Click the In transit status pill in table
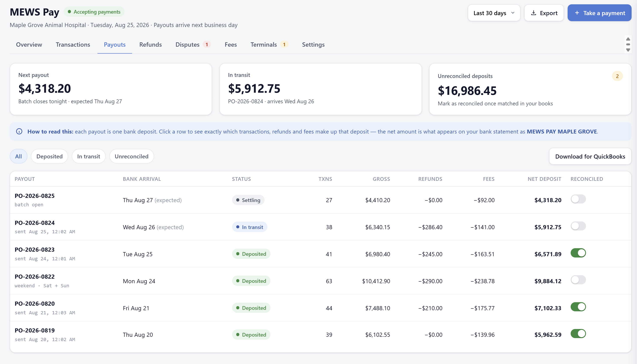The height and width of the screenshot is (364, 637). (250, 227)
